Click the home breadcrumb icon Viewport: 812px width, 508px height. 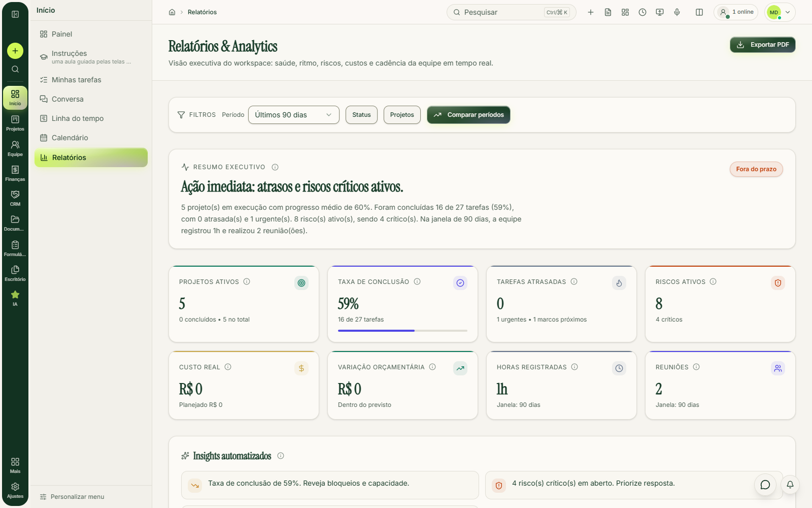(x=172, y=12)
